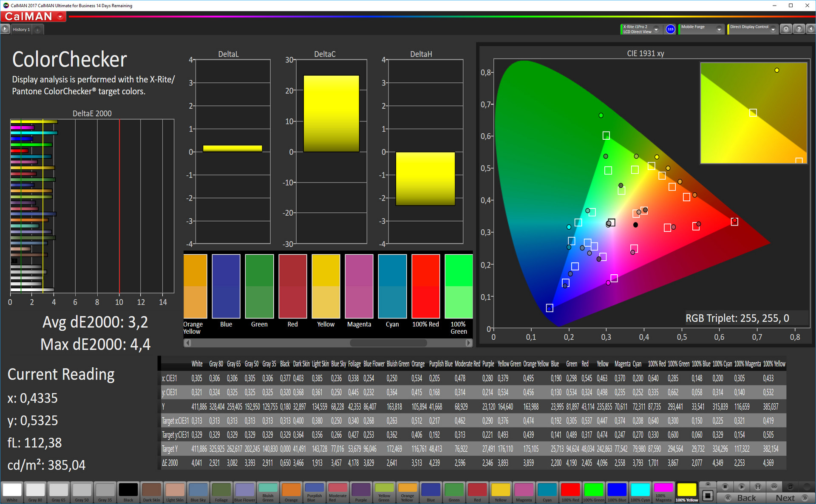Click the swatch scrollbar's left arrow

click(x=187, y=343)
